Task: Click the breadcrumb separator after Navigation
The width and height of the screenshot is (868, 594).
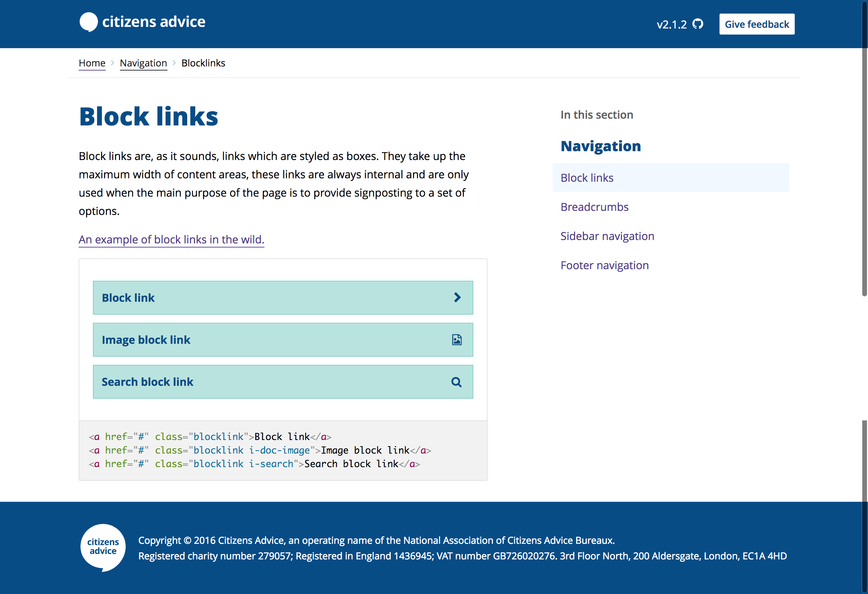Action: pyautogui.click(x=174, y=63)
